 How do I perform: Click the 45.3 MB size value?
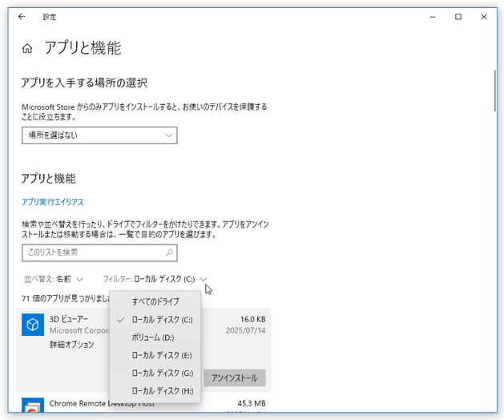coord(252,403)
